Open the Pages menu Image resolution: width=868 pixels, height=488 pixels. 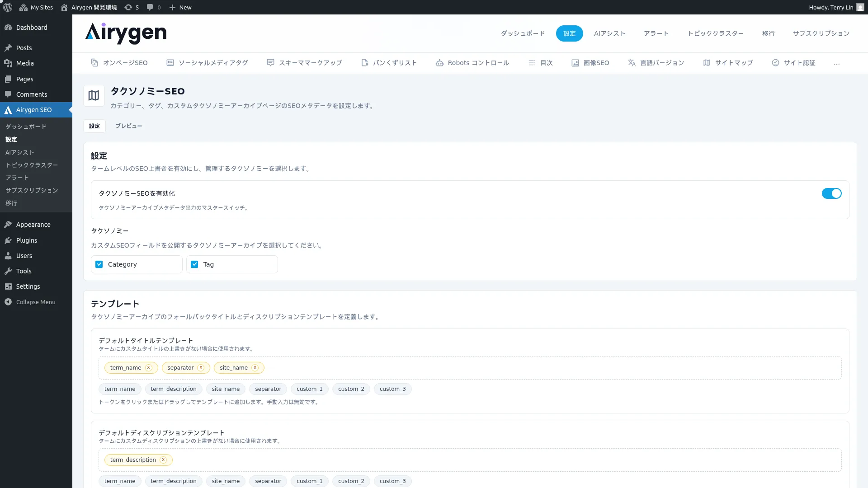coord(36,79)
